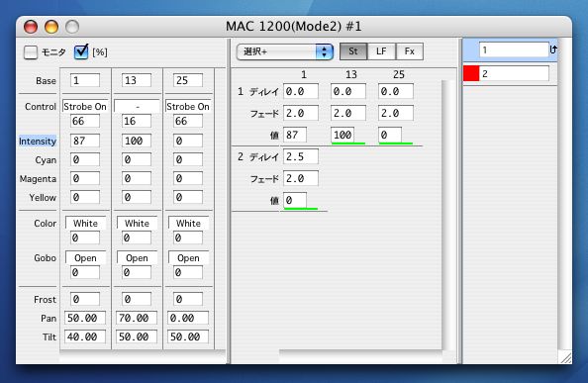Uncheck the [%] checkbox

point(81,51)
